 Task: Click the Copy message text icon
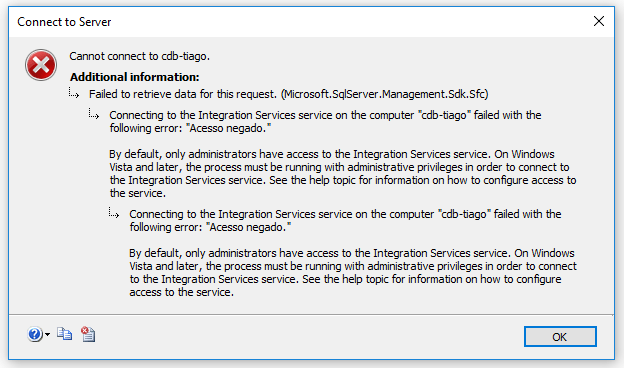pyautogui.click(x=64, y=334)
